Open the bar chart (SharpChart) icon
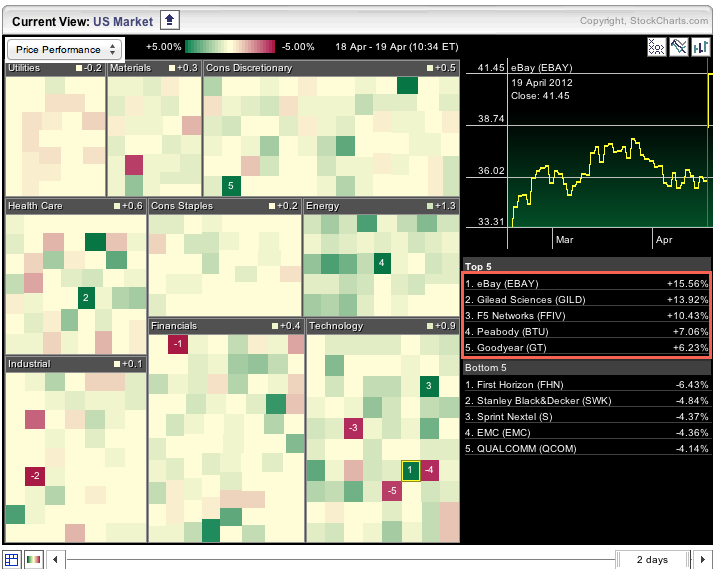The height and width of the screenshot is (569, 716). pyautogui.click(x=700, y=47)
